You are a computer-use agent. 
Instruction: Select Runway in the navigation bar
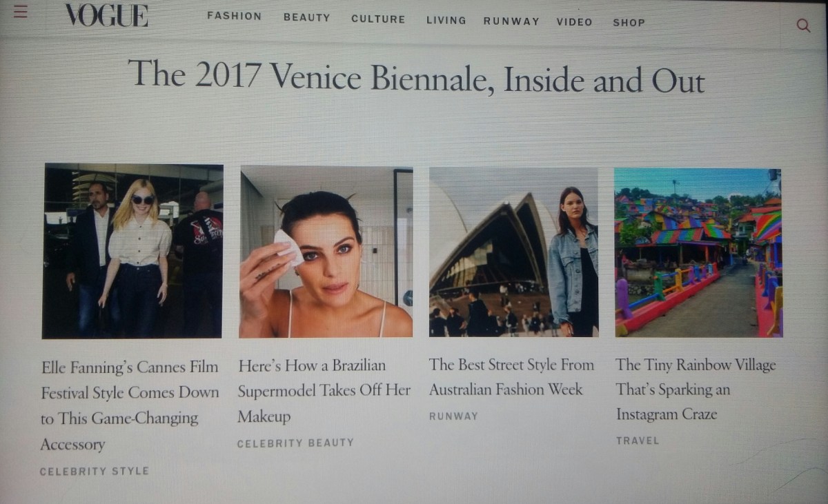(x=511, y=21)
